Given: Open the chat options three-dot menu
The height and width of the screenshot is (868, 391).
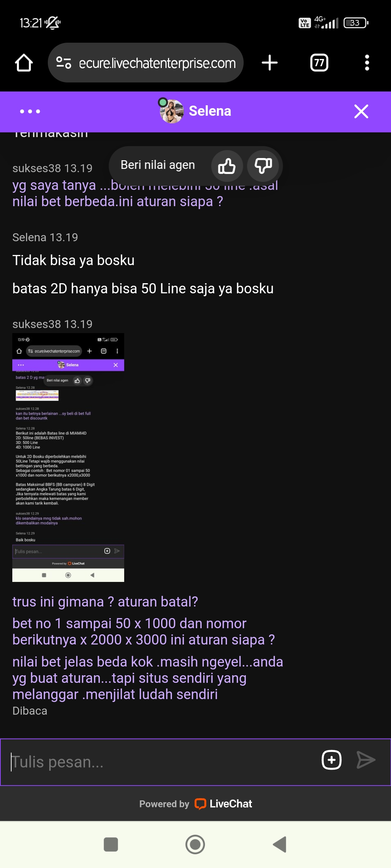Looking at the screenshot, I should point(30,111).
